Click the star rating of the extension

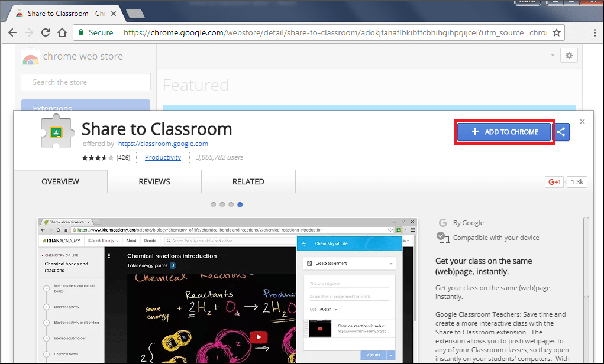click(98, 157)
